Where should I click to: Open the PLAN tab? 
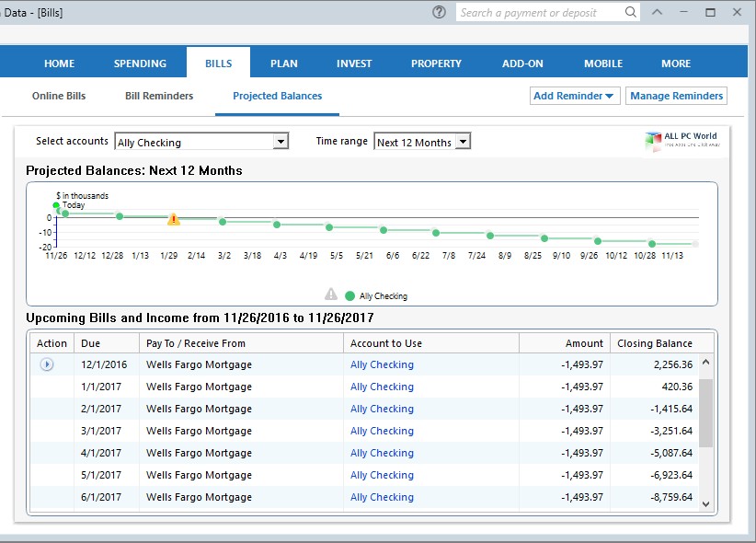pyautogui.click(x=283, y=64)
